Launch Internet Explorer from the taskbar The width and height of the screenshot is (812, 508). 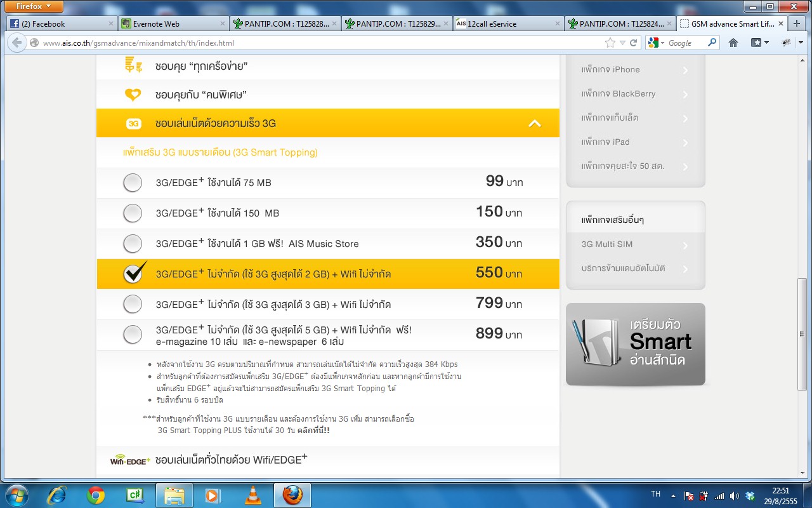click(56, 495)
